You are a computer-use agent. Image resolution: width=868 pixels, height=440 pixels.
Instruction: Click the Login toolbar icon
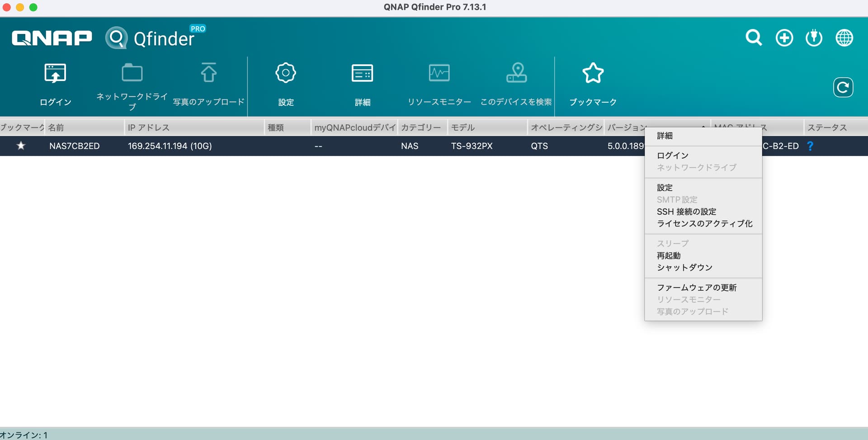point(55,73)
